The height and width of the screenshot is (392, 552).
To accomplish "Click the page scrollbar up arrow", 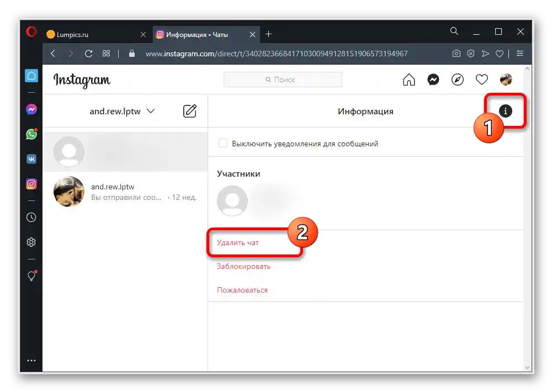I will click(x=527, y=68).
